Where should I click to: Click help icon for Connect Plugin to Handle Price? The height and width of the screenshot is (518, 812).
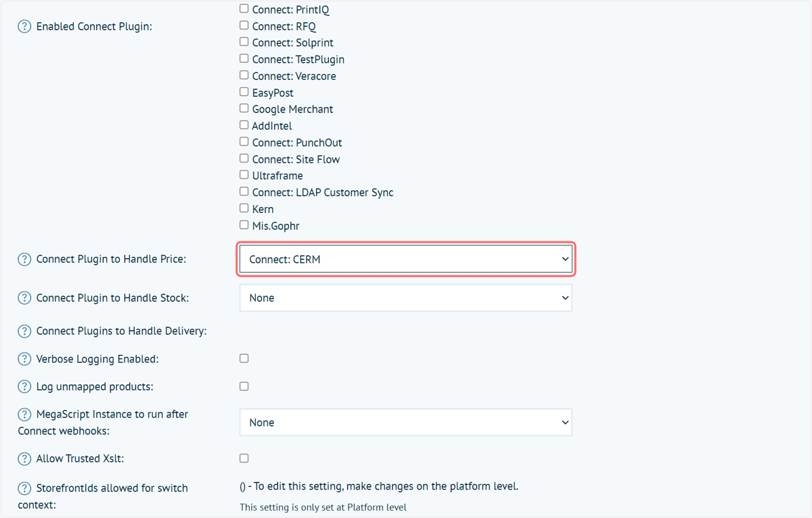click(24, 260)
